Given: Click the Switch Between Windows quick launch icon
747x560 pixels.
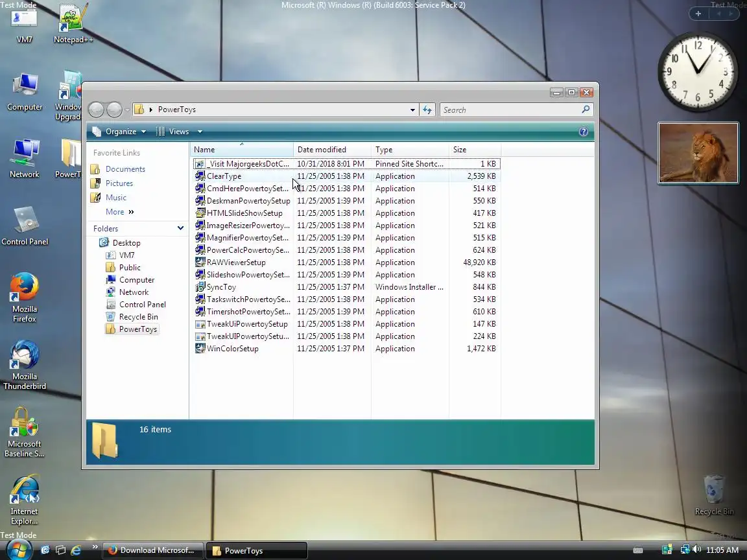Looking at the screenshot, I should [60, 550].
